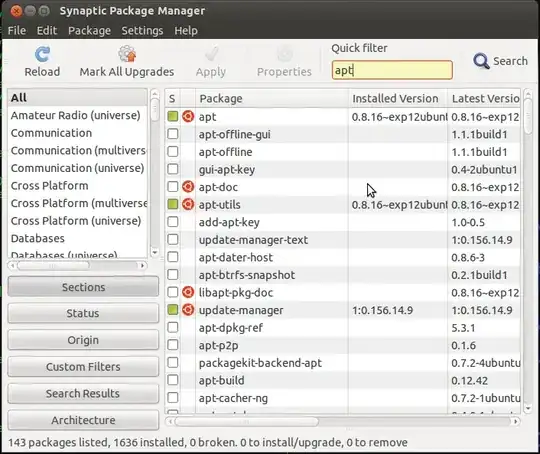Mark the apt-offline-gui checkbox

[173, 134]
